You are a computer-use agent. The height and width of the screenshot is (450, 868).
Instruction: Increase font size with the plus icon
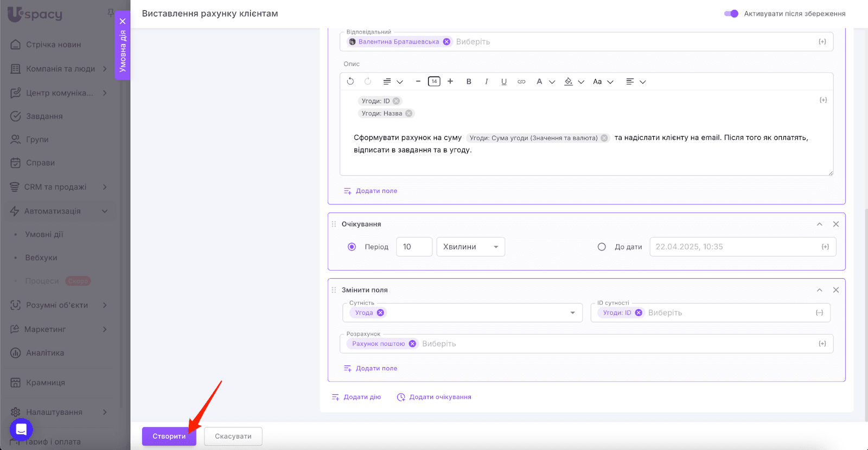tap(450, 81)
